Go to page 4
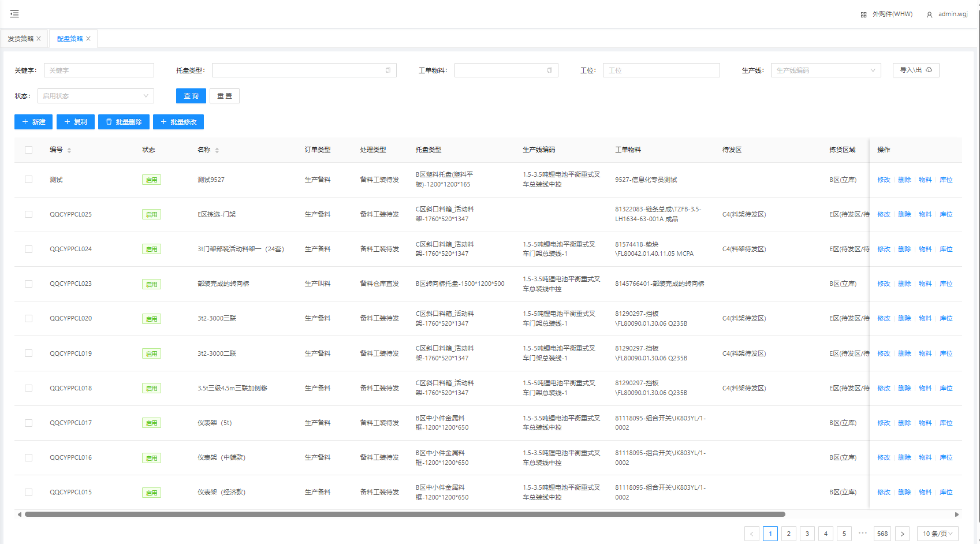This screenshot has width=980, height=544. (826, 534)
